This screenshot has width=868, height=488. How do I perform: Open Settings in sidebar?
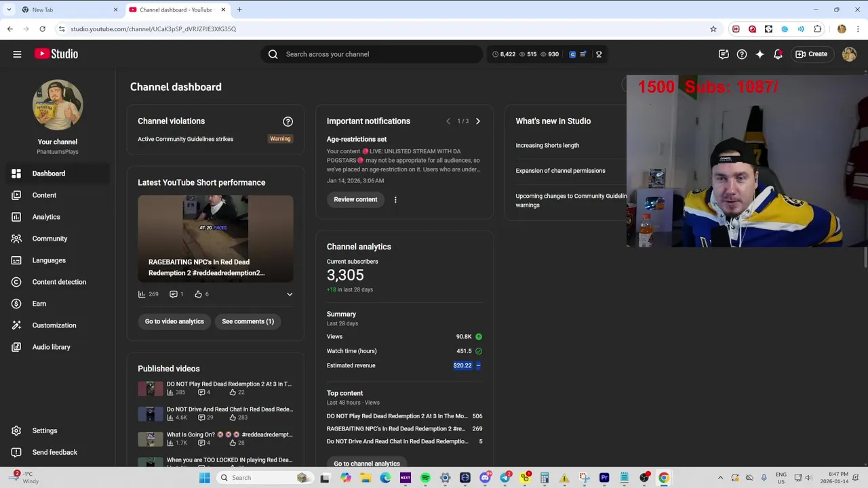[x=58, y=430]
